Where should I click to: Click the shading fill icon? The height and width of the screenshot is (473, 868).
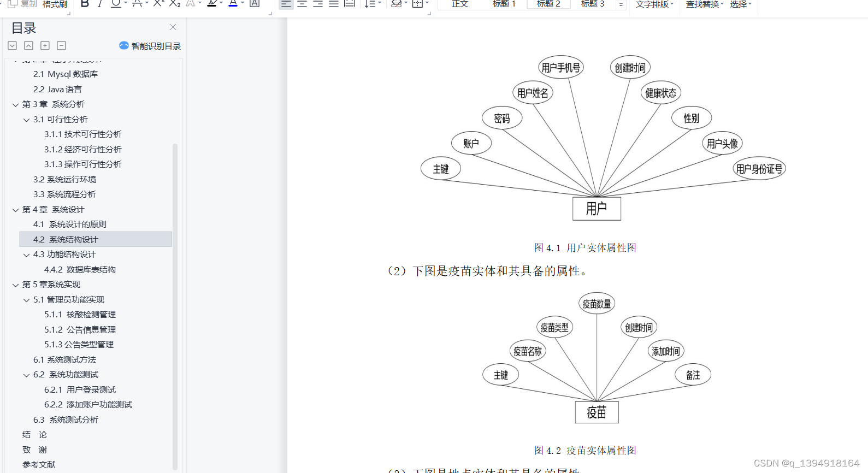397,4
